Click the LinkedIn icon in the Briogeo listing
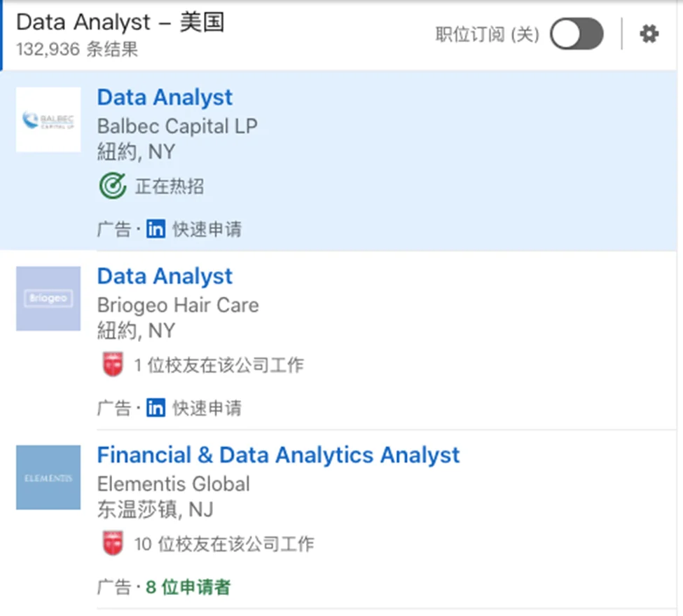This screenshot has width=683, height=616. point(156,408)
